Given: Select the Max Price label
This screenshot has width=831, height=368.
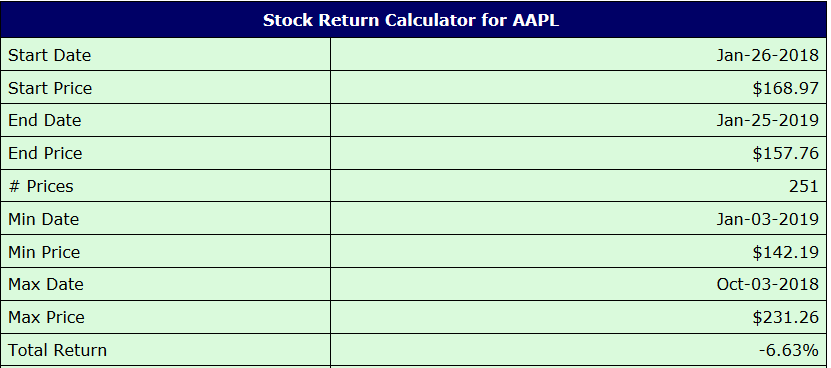Looking at the screenshot, I should coord(46,317).
